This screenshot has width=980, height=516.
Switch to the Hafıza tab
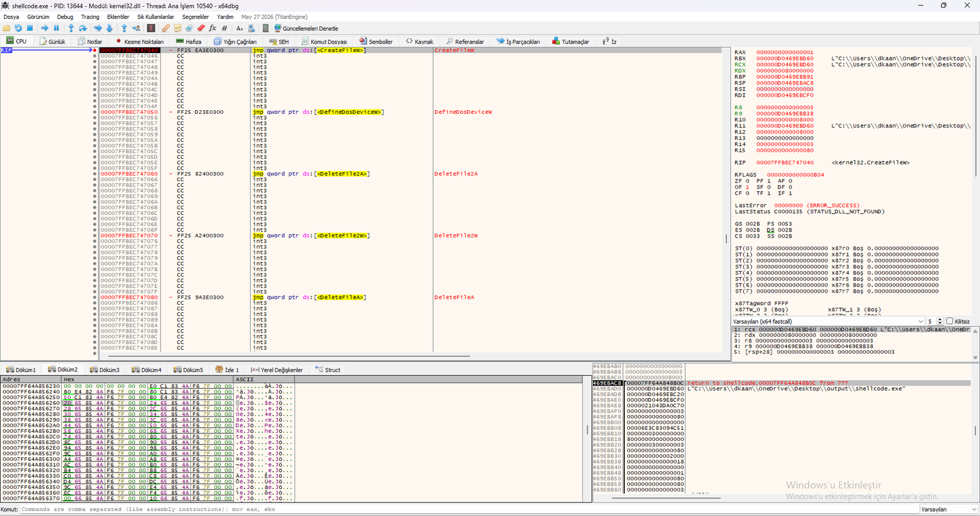click(x=189, y=42)
